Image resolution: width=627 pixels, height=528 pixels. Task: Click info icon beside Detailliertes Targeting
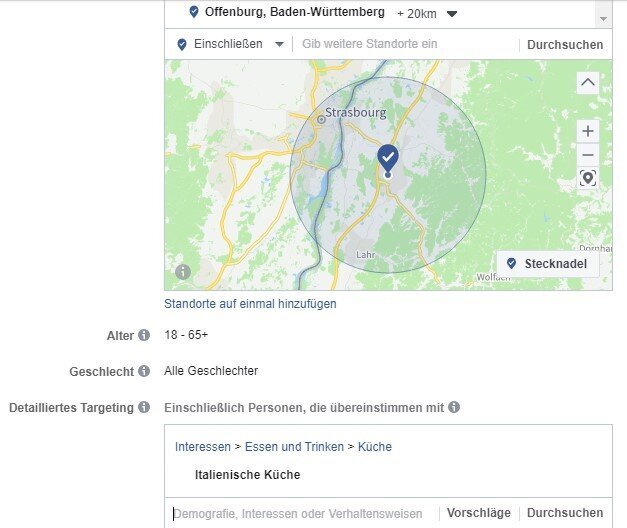(144, 407)
